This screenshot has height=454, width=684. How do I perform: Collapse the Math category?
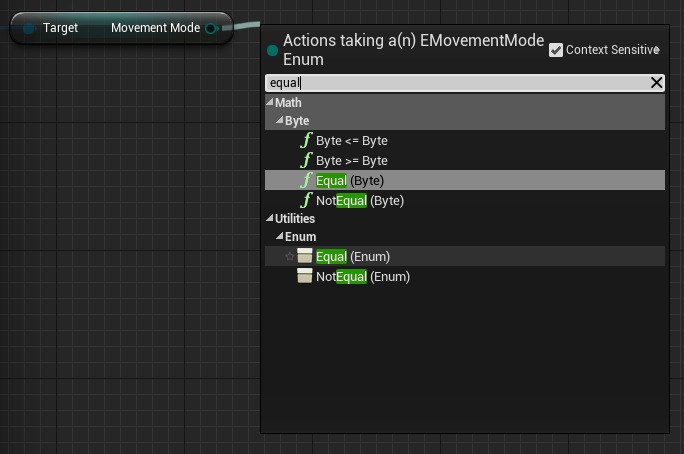click(270, 102)
